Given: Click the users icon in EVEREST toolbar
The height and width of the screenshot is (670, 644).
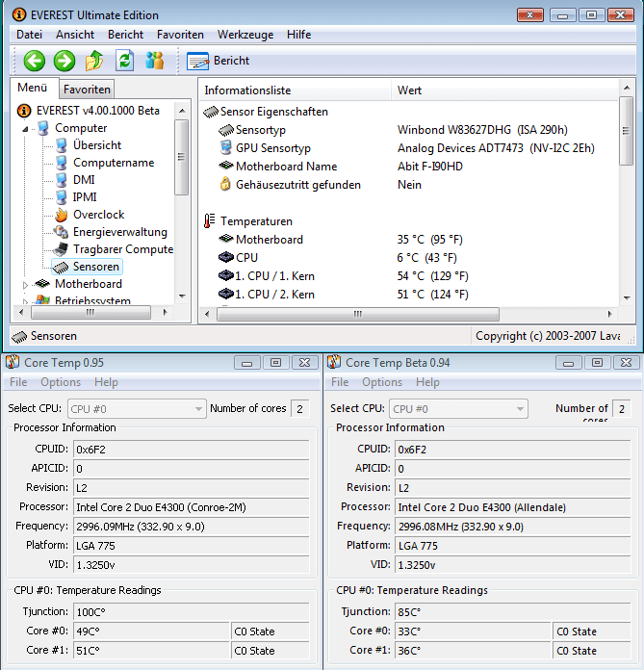Looking at the screenshot, I should [x=154, y=61].
